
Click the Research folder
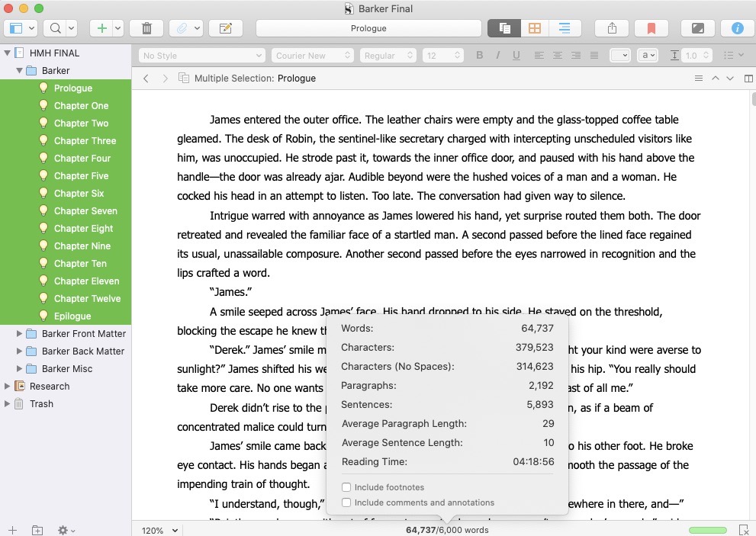coord(49,387)
